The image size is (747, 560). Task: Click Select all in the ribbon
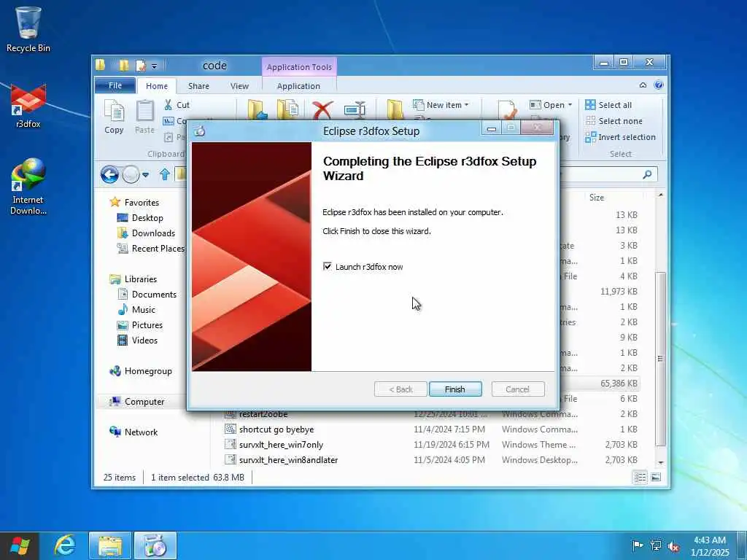[x=609, y=105]
